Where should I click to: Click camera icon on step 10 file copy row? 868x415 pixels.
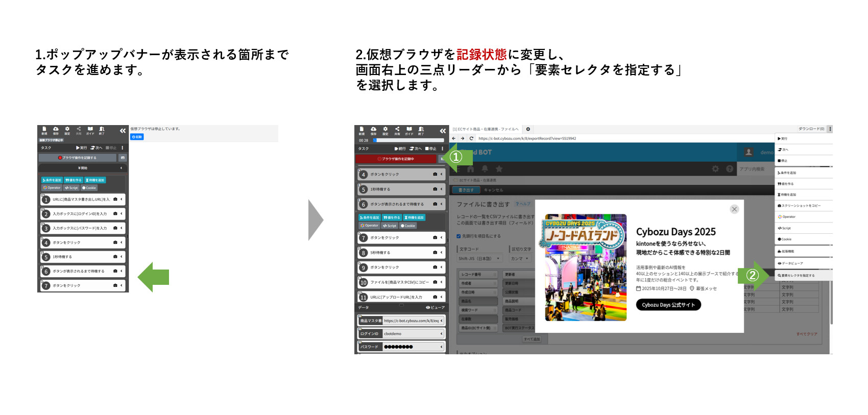(x=435, y=282)
